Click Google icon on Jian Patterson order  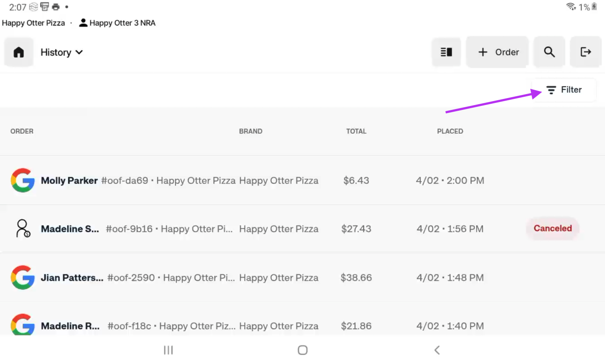(23, 277)
